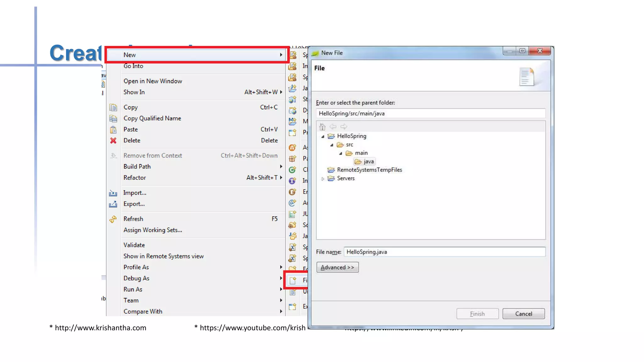Screen dimensions: 644x362
Task: Click the forward arrow in folder browser
Action: [x=344, y=127]
